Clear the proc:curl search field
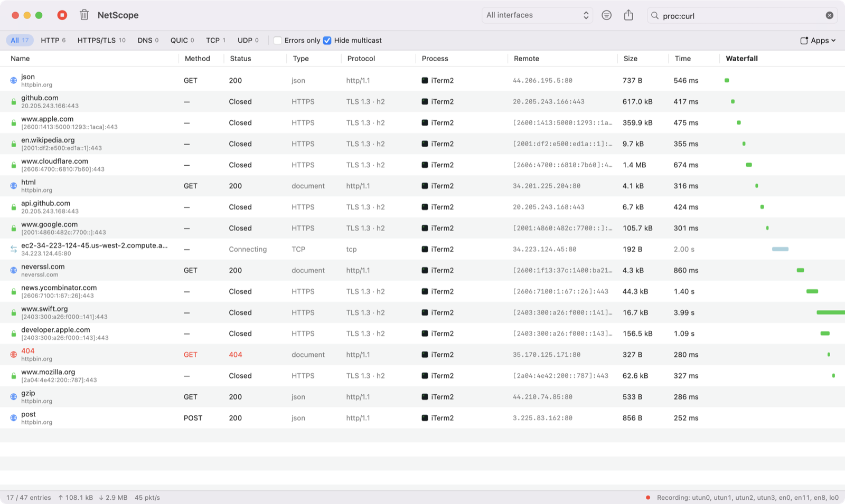This screenshot has width=845, height=504. click(830, 15)
